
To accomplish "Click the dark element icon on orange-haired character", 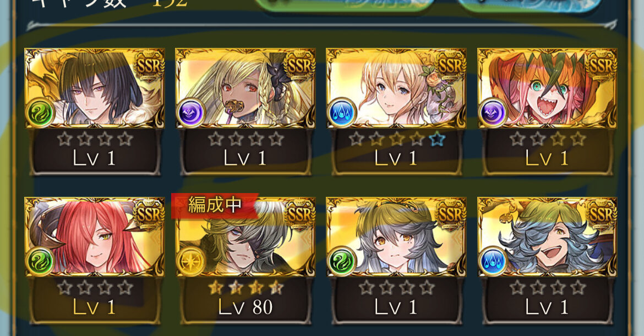I will point(493,113).
